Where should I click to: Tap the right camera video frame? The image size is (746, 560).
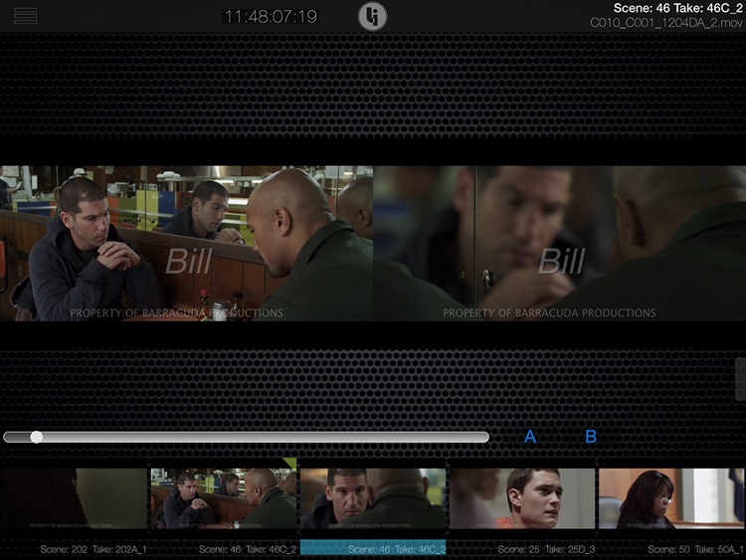(x=559, y=243)
